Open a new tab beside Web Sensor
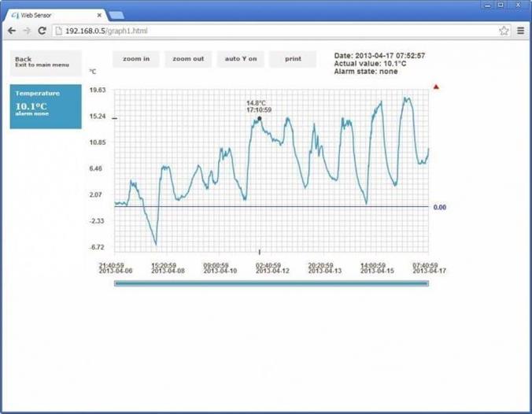Viewport: 532px width, 414px height. point(116,15)
